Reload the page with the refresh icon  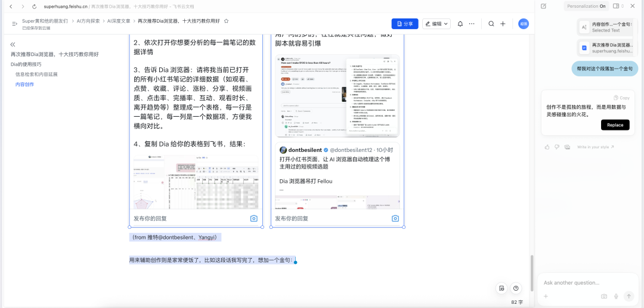click(35, 7)
